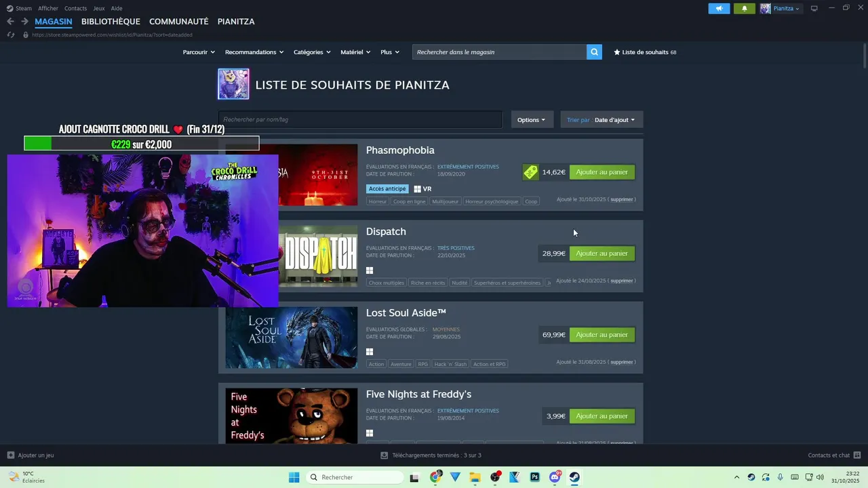Click the Choix multiples tag
This screenshot has width=868, height=488.
pyautogui.click(x=387, y=283)
